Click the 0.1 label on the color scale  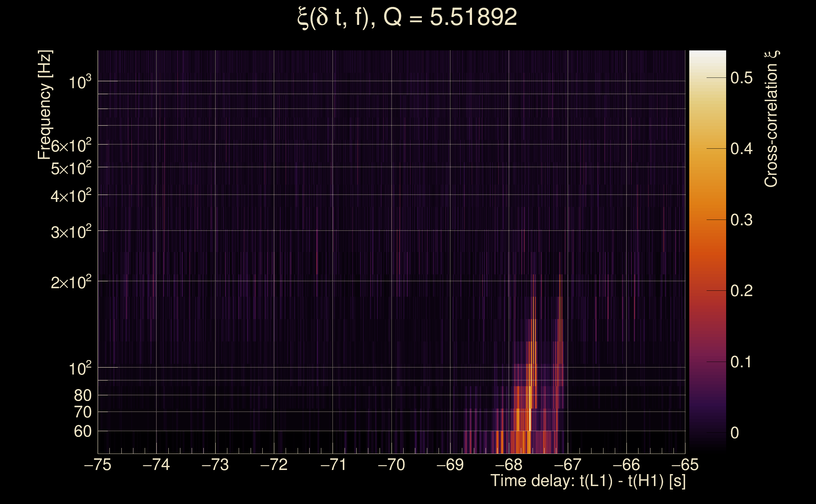[741, 362]
